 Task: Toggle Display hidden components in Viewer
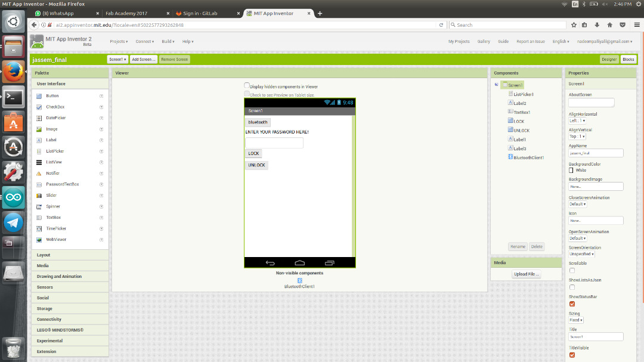(x=247, y=85)
